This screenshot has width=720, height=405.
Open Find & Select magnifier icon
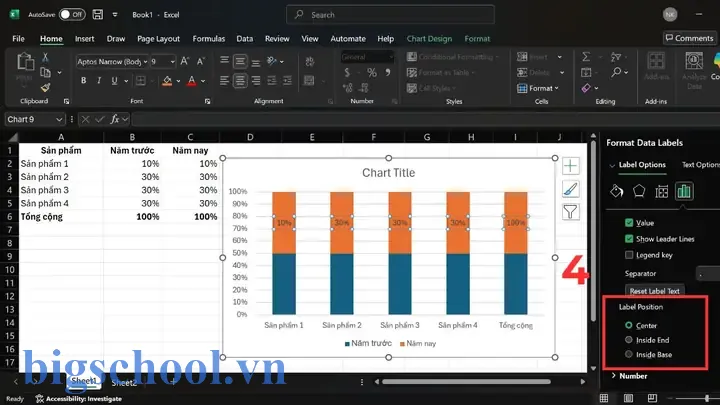click(x=616, y=72)
